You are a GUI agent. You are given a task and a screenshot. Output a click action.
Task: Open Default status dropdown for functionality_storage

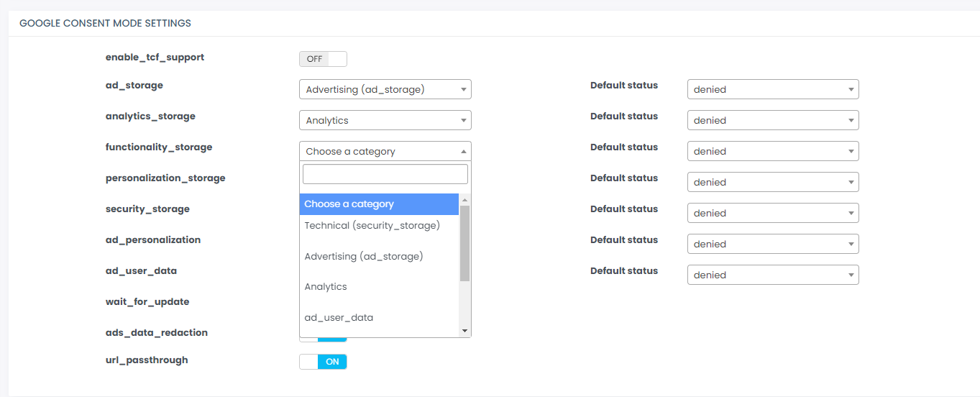(x=773, y=152)
